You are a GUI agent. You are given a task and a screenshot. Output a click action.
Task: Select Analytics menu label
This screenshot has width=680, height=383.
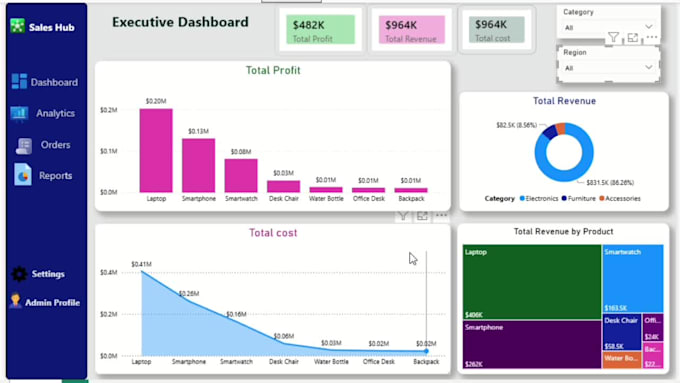[x=56, y=114]
